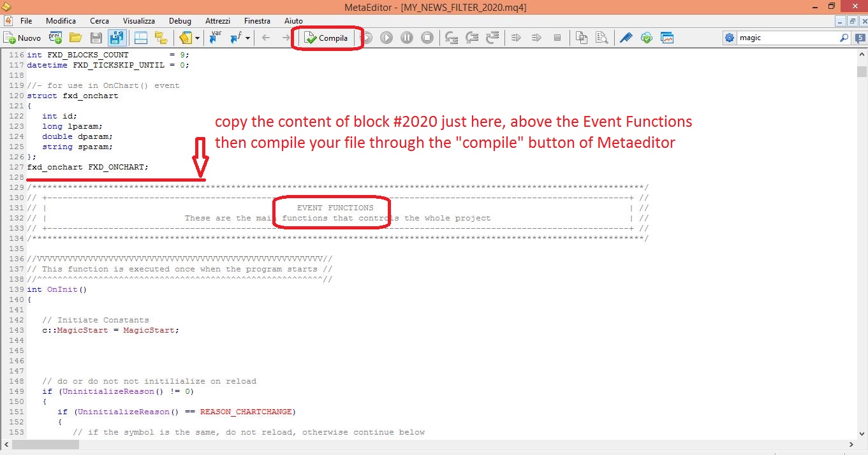Show the Navigator folder tree icon
This screenshot has height=455, width=868.
tap(160, 38)
